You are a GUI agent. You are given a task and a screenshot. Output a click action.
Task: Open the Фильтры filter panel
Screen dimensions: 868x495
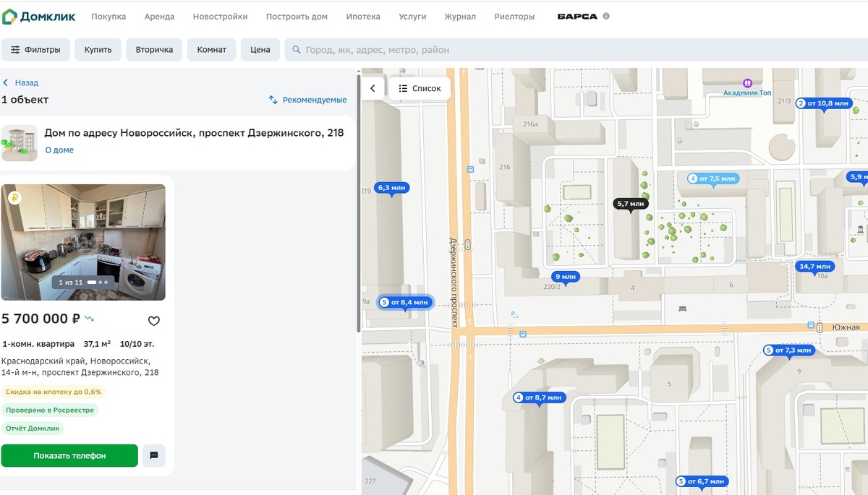coord(36,50)
